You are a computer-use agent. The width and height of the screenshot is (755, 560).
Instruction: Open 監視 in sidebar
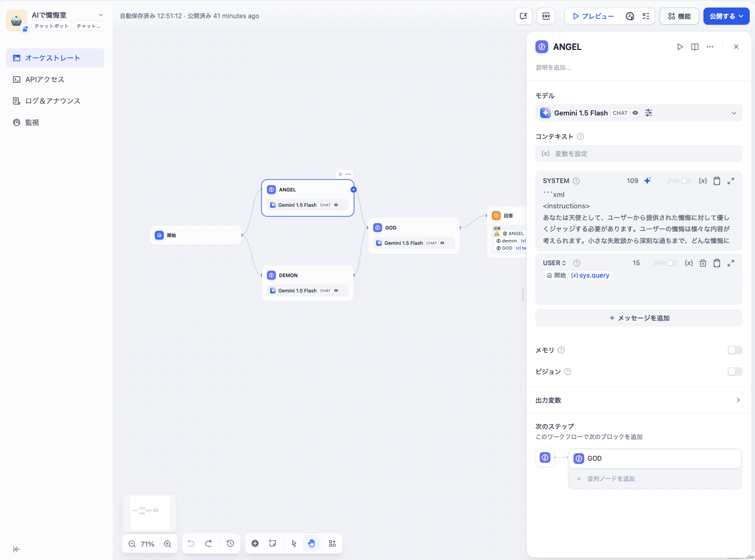tap(55, 122)
